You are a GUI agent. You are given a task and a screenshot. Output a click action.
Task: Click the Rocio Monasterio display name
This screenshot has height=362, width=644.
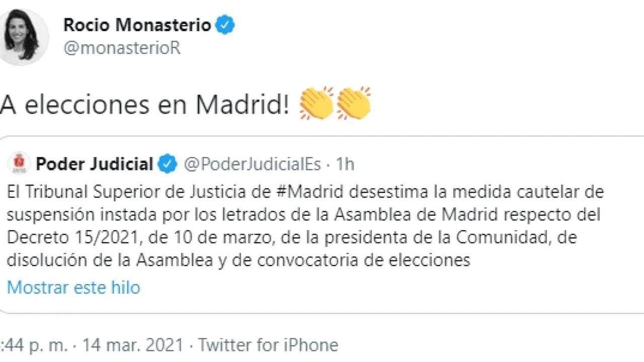click(137, 25)
